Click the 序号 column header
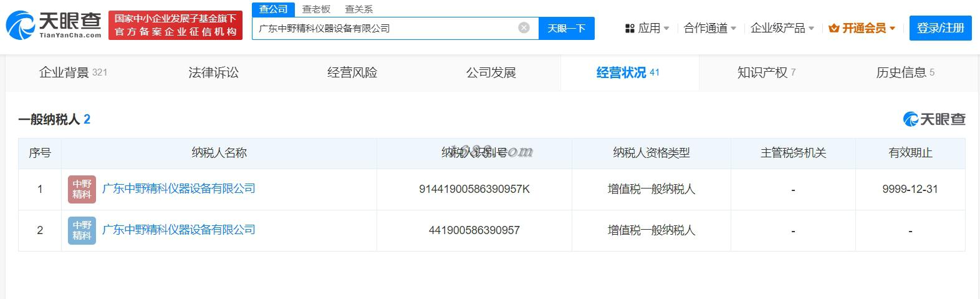 click(x=40, y=153)
